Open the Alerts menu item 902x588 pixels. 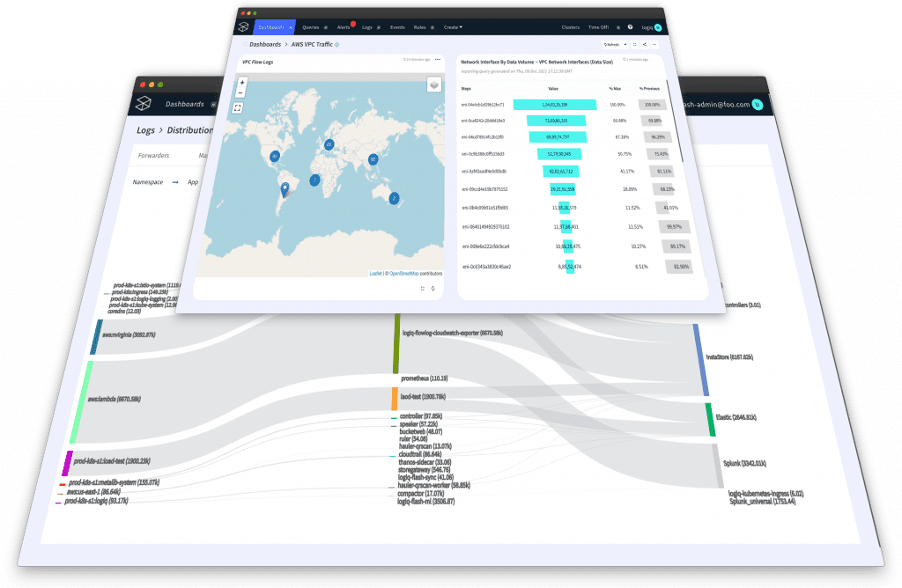(x=344, y=27)
